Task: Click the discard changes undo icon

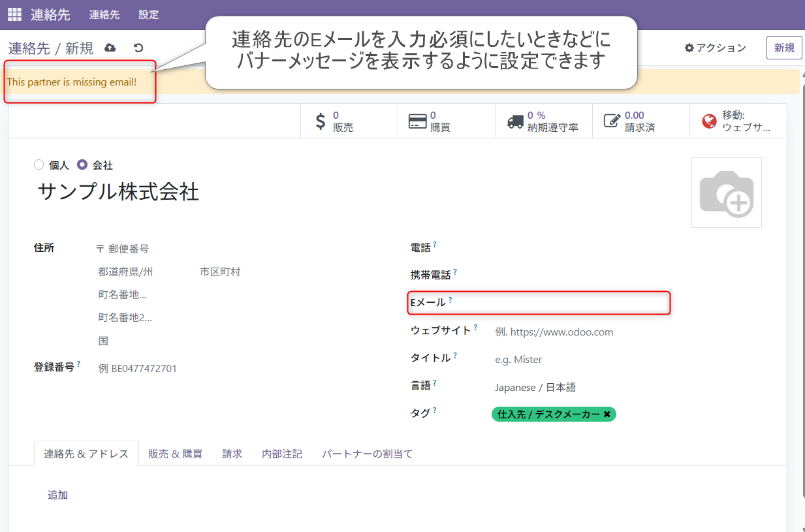Action: click(138, 48)
